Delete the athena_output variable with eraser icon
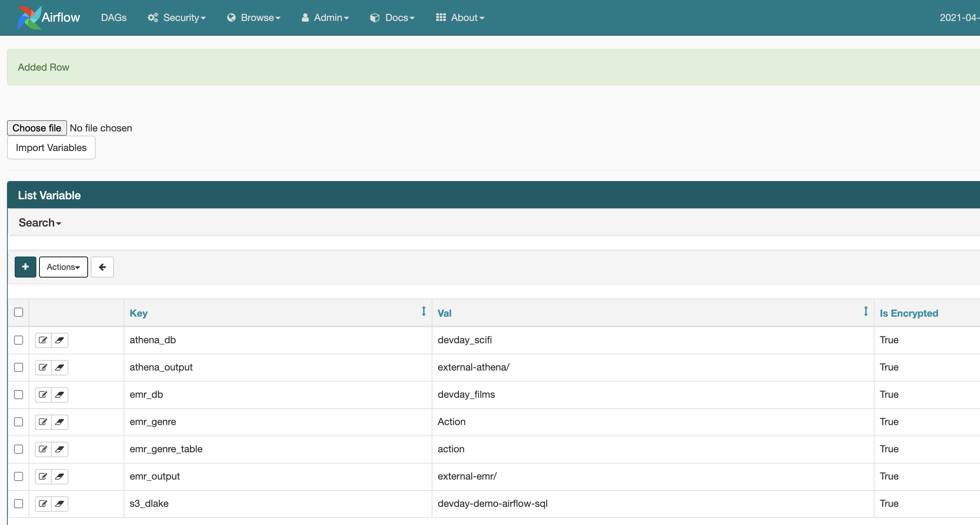980x525 pixels. click(x=60, y=367)
